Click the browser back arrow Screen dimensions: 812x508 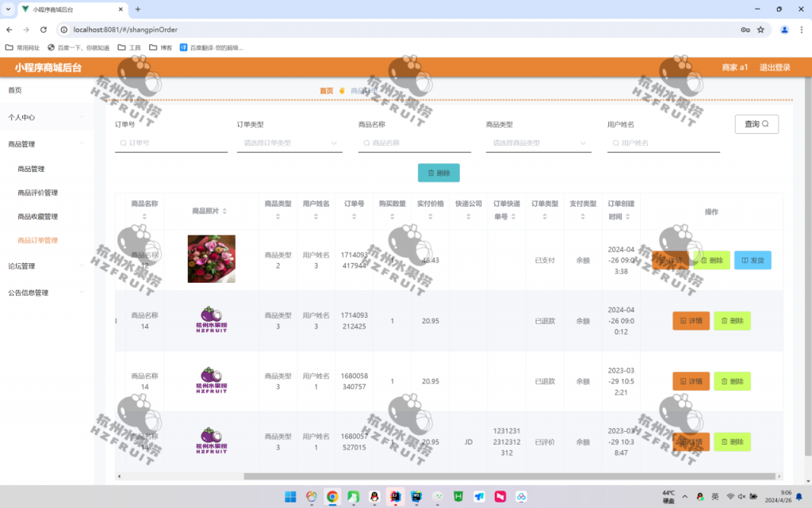9,29
